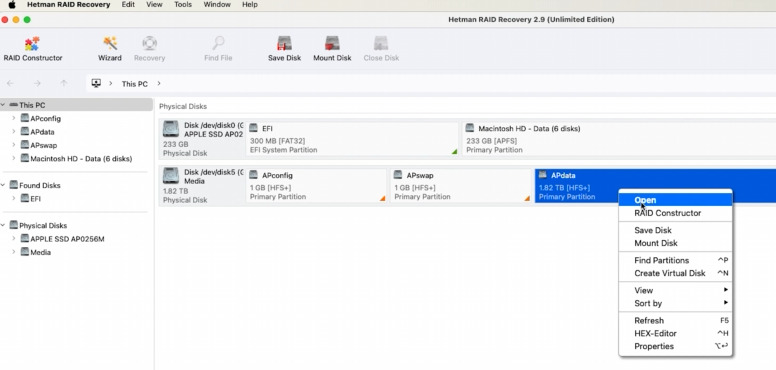
Task: Choose Refresh in context menu
Action: (676, 321)
